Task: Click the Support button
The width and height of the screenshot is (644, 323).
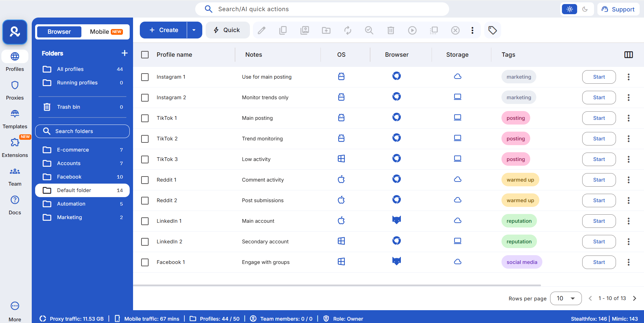Action: pyautogui.click(x=618, y=9)
